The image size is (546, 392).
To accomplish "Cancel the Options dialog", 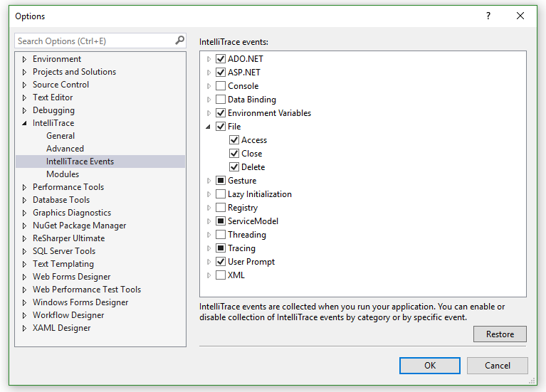I will [x=498, y=366].
